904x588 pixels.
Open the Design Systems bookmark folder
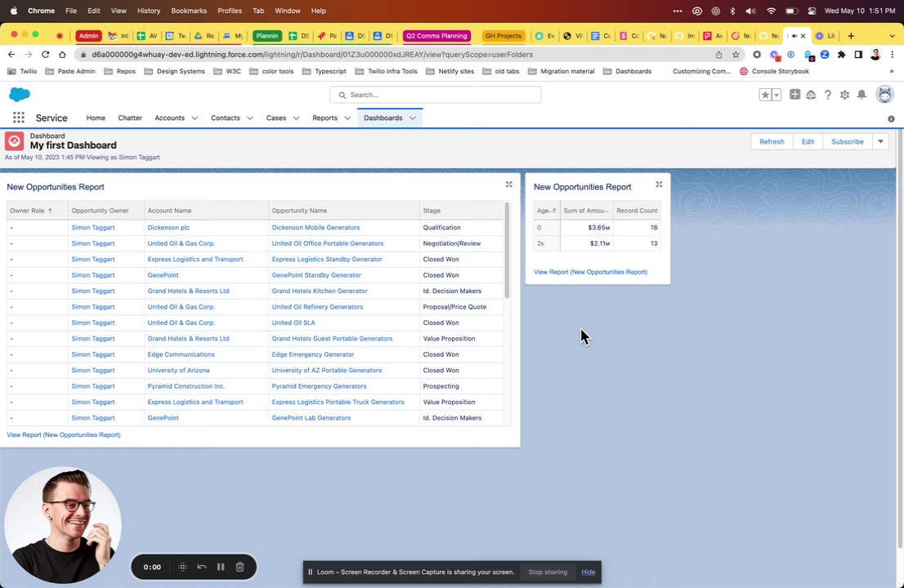click(174, 71)
